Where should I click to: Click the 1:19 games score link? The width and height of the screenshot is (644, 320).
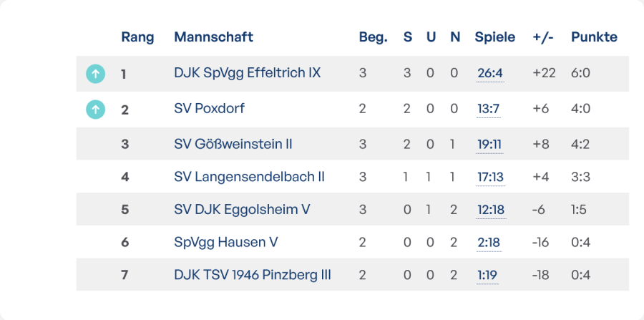tap(487, 276)
